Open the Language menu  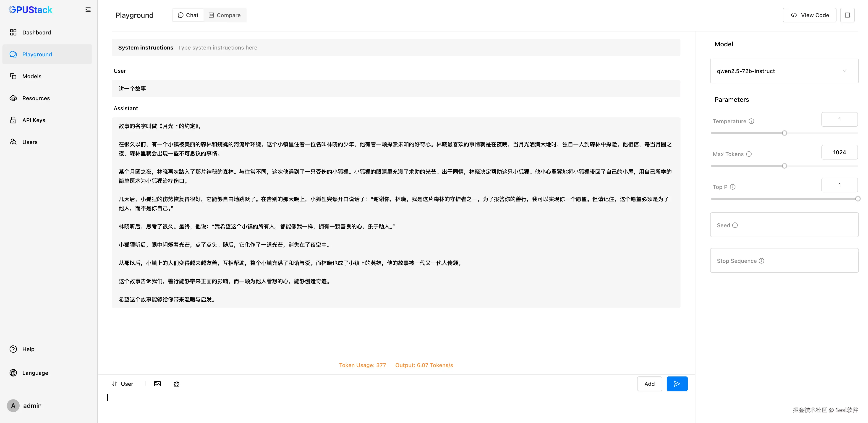pos(35,373)
